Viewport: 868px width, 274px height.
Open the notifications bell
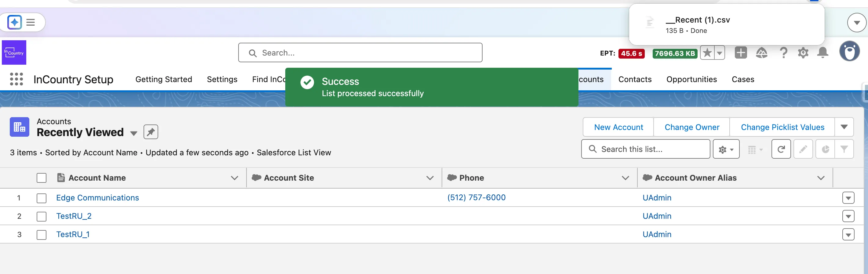click(x=822, y=53)
